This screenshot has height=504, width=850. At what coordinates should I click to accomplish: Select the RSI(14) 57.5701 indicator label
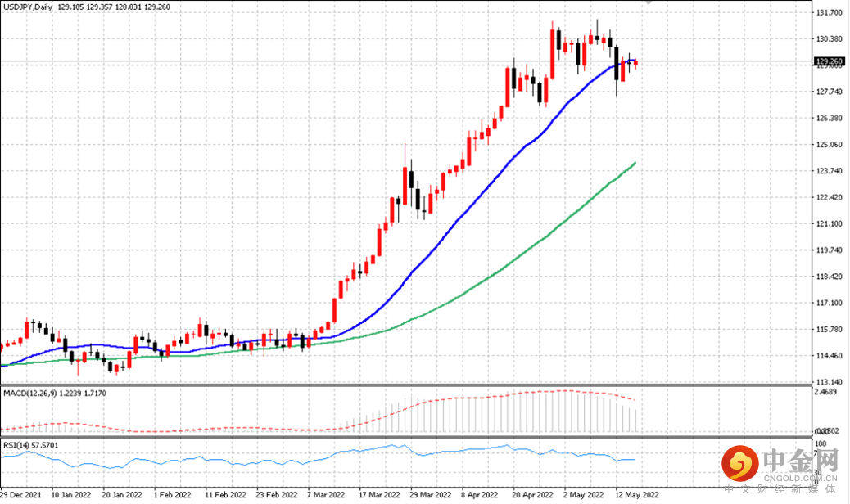click(x=31, y=445)
